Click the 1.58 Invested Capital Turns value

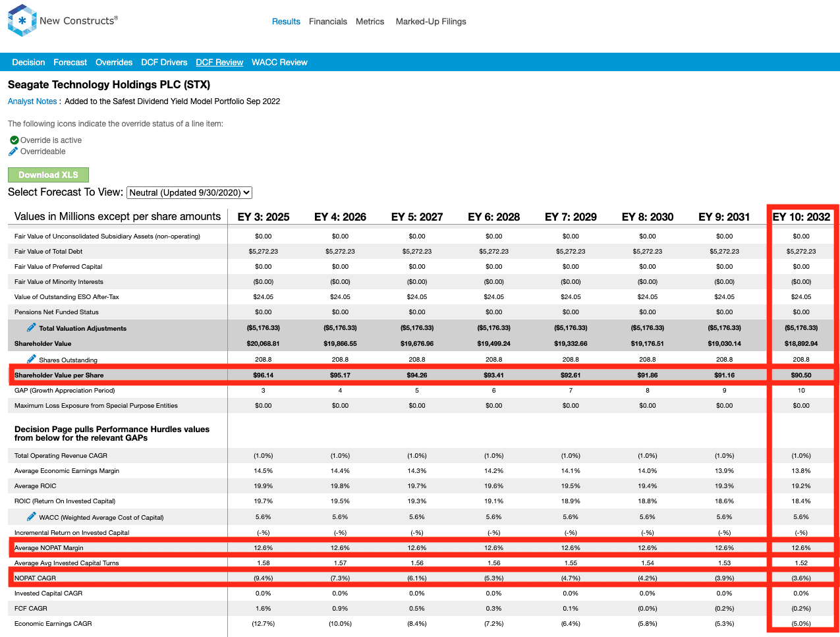pos(264,563)
